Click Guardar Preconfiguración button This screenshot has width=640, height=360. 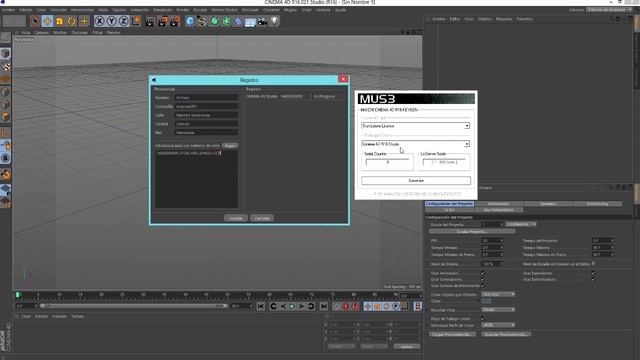(506, 335)
